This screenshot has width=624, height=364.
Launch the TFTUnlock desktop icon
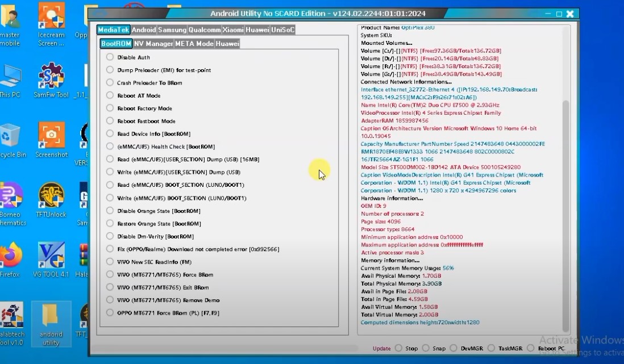(51, 200)
